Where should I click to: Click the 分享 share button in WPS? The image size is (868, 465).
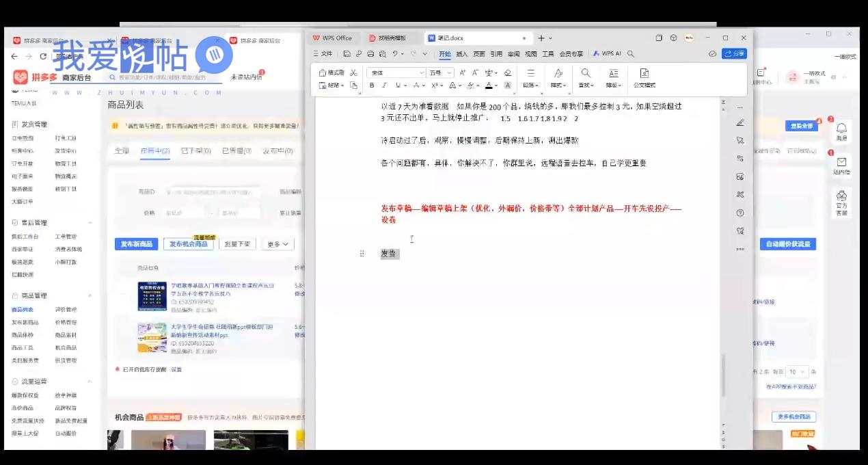pos(735,53)
